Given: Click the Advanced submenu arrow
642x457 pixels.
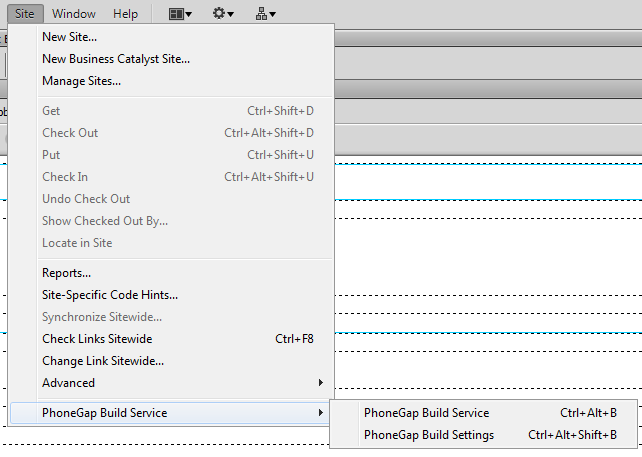Looking at the screenshot, I should (320, 383).
